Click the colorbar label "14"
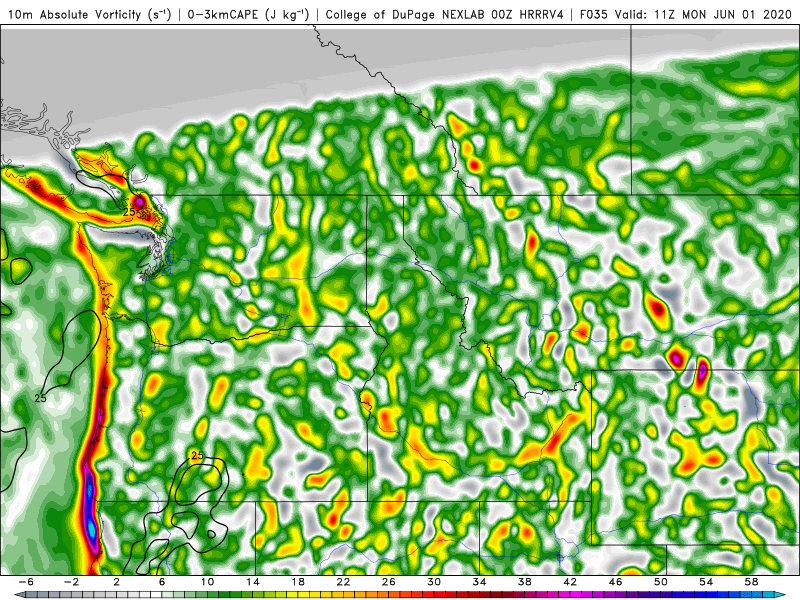800x600 pixels. tap(253, 582)
